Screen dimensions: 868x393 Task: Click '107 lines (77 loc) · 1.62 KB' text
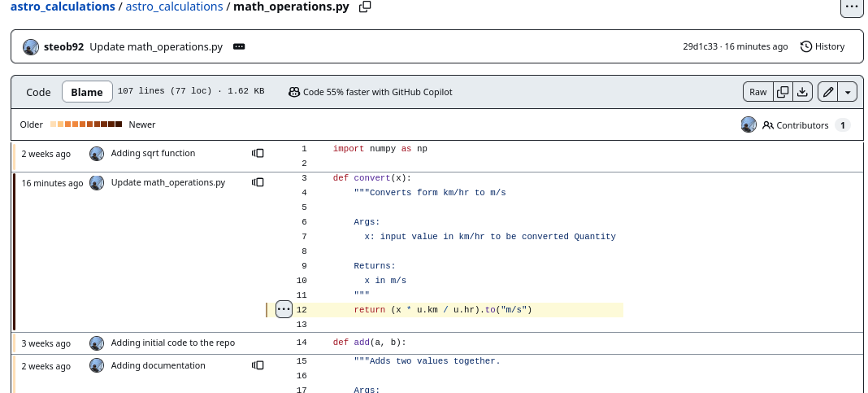click(x=191, y=91)
